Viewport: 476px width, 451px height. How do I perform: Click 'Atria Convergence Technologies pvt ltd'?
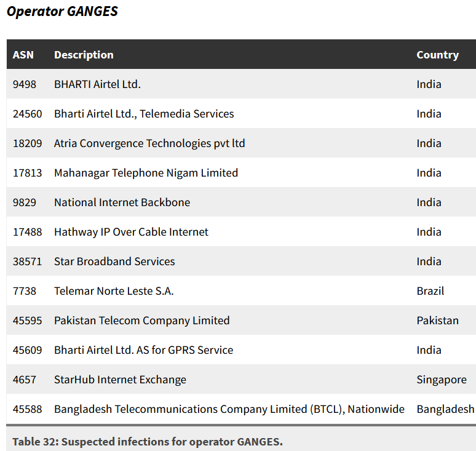tap(149, 143)
